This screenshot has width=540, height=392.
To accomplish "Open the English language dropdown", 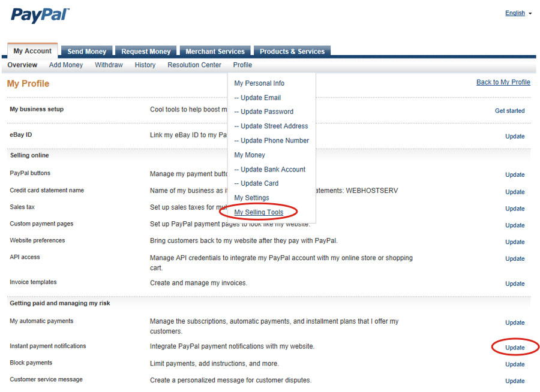I will [x=518, y=13].
